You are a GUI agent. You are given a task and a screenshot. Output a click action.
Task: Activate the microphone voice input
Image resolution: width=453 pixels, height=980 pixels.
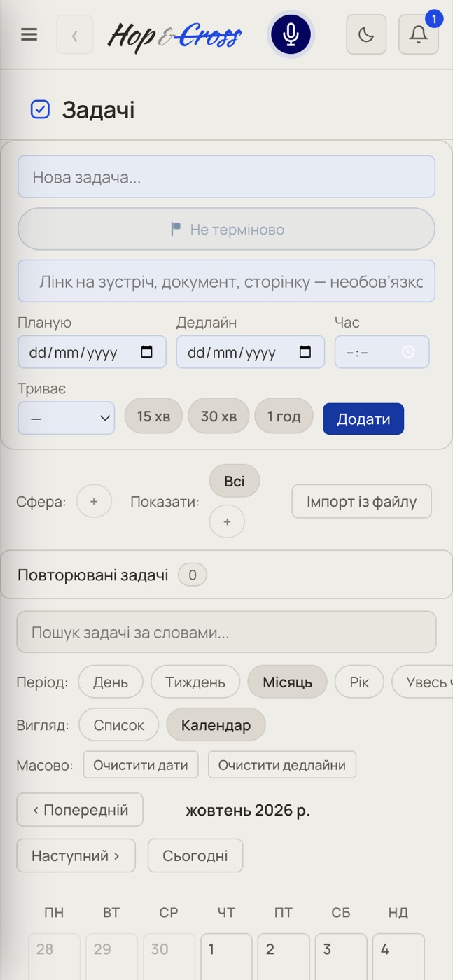click(291, 34)
